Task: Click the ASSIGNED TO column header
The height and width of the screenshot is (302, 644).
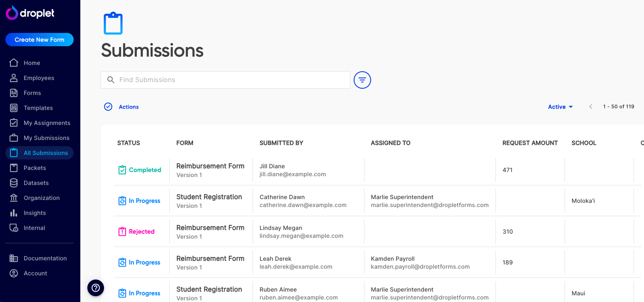Action: (x=391, y=143)
